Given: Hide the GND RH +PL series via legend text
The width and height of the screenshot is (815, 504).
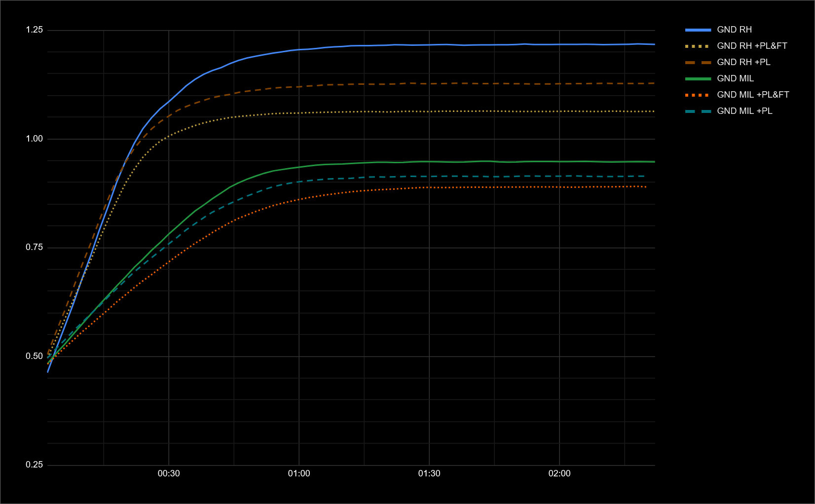Looking at the screenshot, I should (743, 62).
